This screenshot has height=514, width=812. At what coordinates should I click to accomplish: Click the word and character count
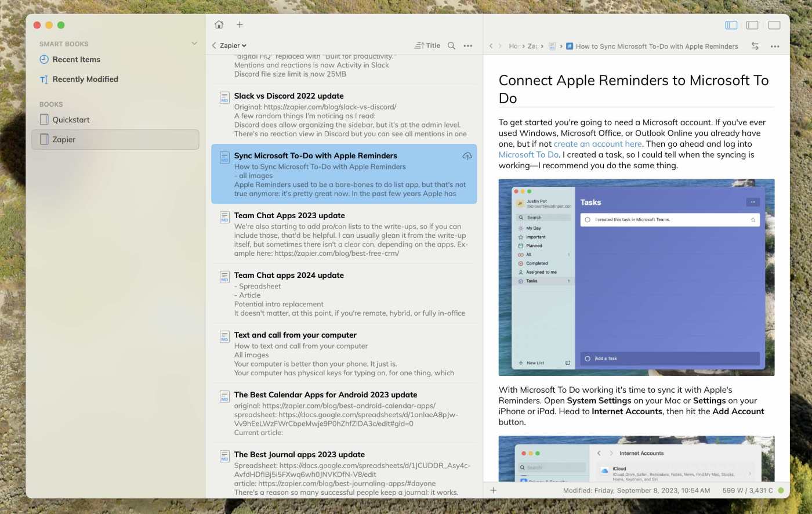[748, 490]
